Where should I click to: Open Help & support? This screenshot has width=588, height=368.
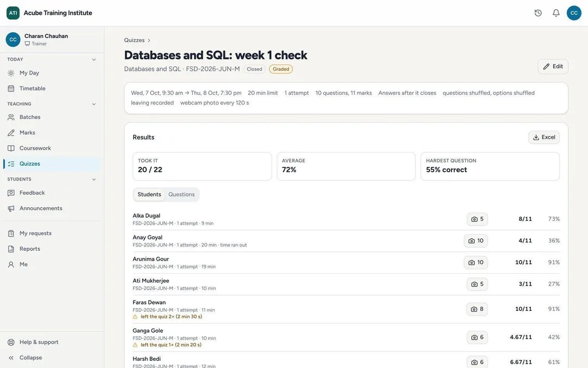point(52,342)
